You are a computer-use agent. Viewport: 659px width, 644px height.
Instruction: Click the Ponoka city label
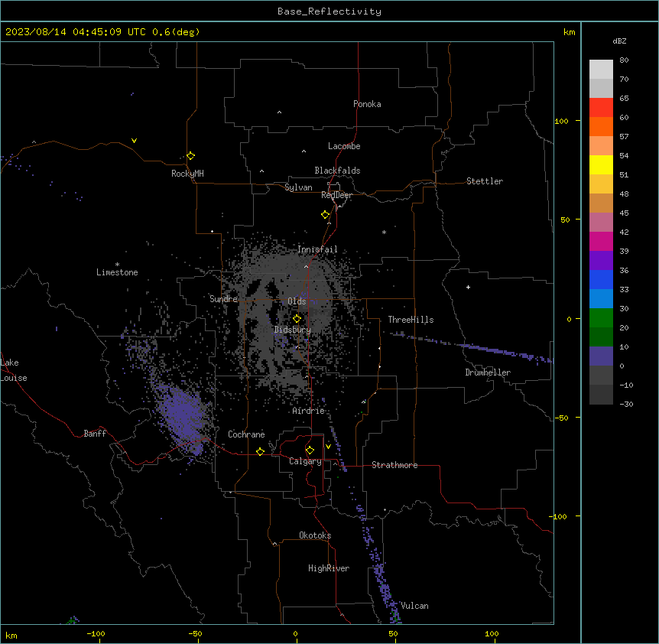367,104
